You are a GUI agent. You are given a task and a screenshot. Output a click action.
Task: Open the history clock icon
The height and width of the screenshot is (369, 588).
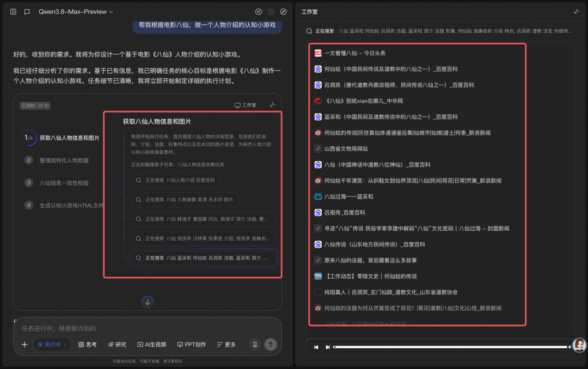tap(259, 11)
